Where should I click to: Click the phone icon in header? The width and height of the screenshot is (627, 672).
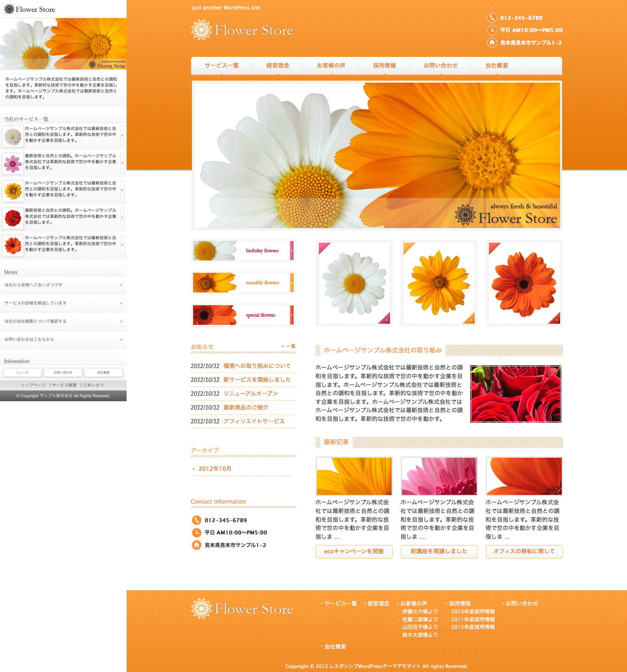pos(492,18)
